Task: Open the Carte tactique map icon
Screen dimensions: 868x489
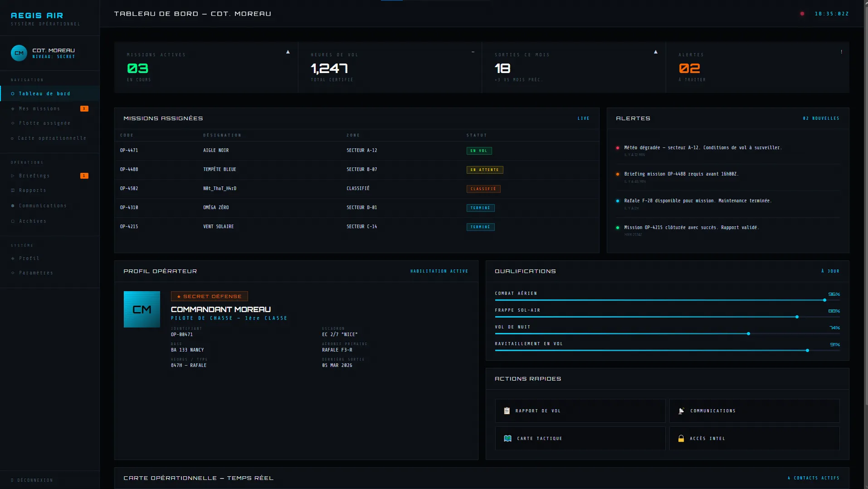Action: point(507,439)
